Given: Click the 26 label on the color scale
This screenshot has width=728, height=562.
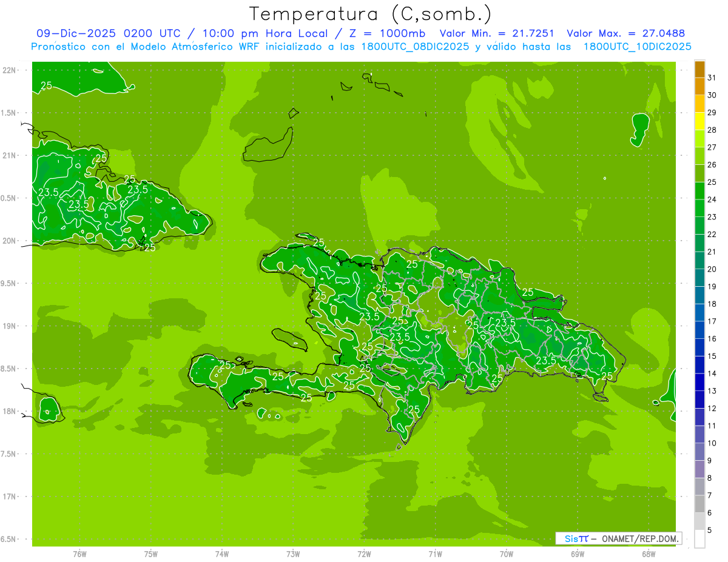Looking at the screenshot, I should [712, 165].
